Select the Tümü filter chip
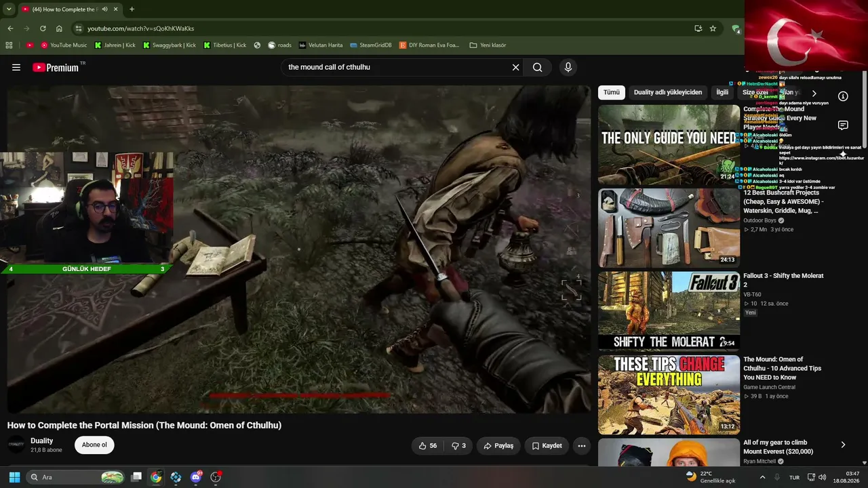 (612, 92)
